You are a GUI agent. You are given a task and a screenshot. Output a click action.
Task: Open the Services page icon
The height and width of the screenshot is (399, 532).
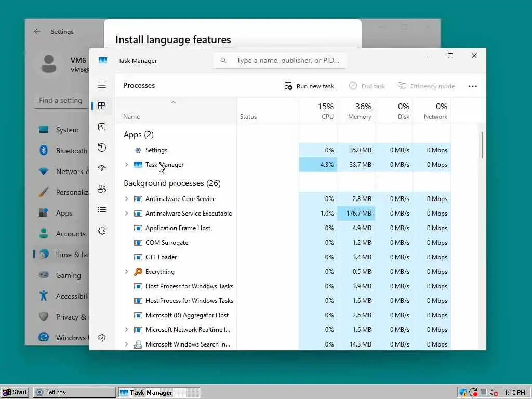coord(102,231)
